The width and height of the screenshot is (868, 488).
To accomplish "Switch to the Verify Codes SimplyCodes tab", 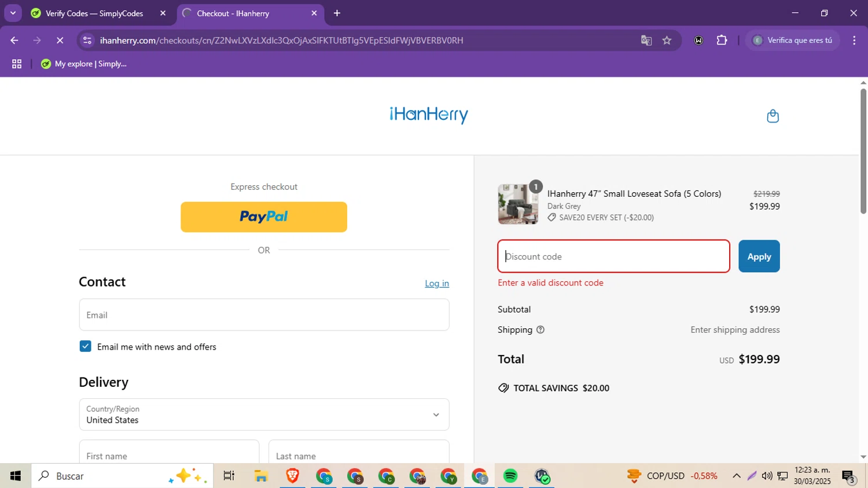I will coord(94,13).
